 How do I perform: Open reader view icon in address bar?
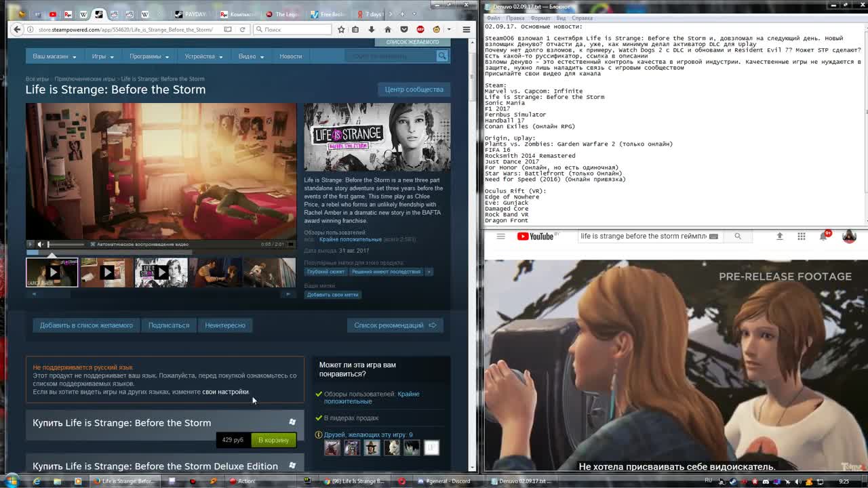[x=229, y=29]
